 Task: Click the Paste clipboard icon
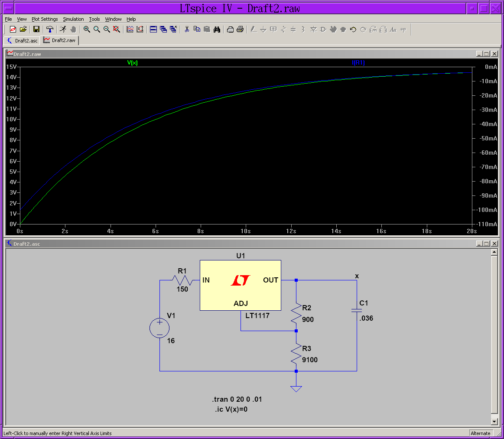point(207,29)
